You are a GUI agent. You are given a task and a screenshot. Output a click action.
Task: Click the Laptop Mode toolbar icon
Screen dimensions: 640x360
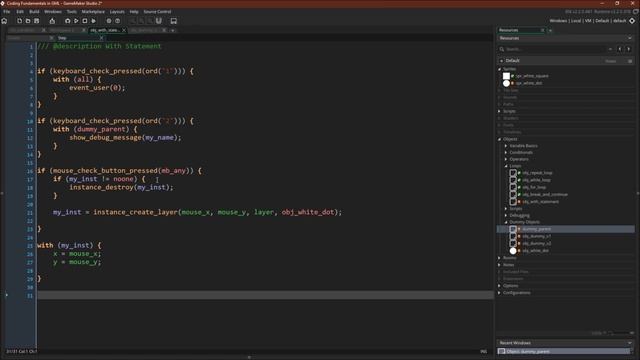coord(173,21)
